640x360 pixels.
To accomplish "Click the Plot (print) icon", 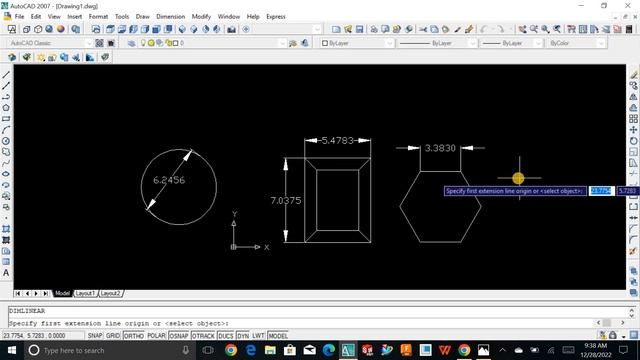I will (374, 29).
